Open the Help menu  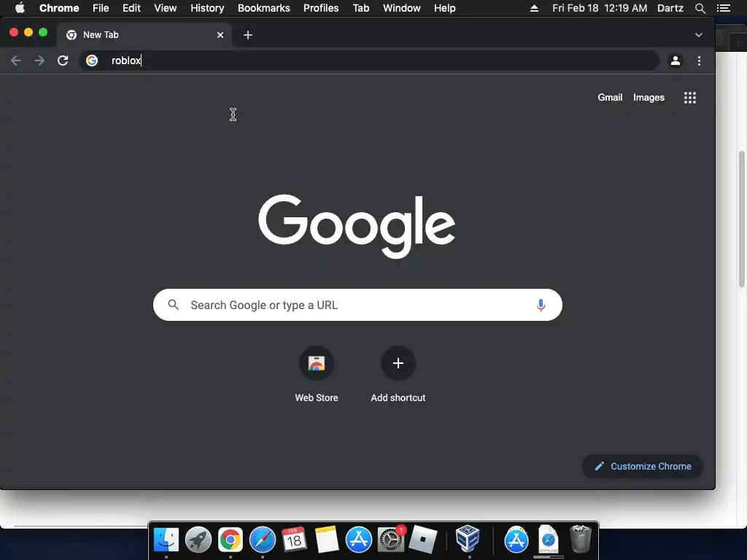click(x=444, y=8)
